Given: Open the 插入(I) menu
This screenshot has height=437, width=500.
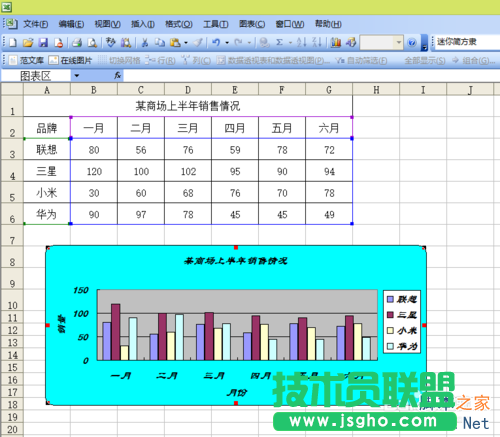Looking at the screenshot, I should 143,24.
